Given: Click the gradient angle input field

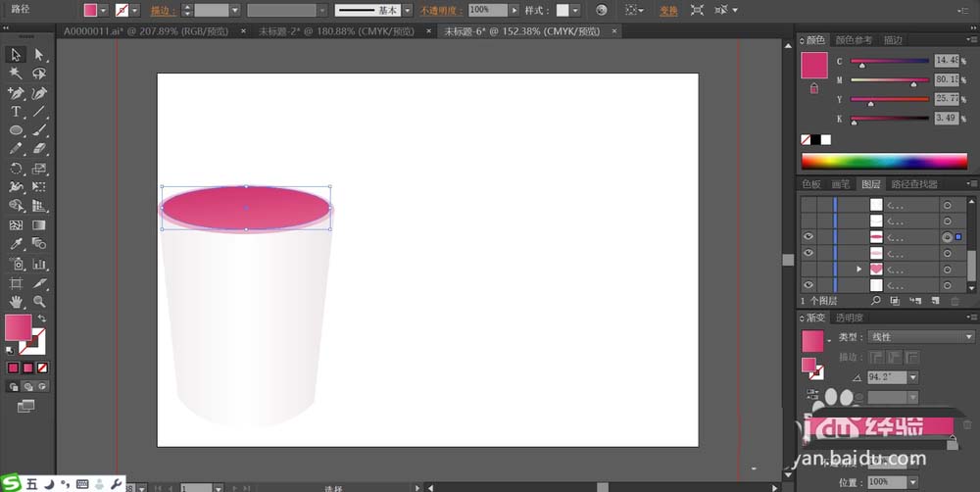Looking at the screenshot, I should 886,376.
